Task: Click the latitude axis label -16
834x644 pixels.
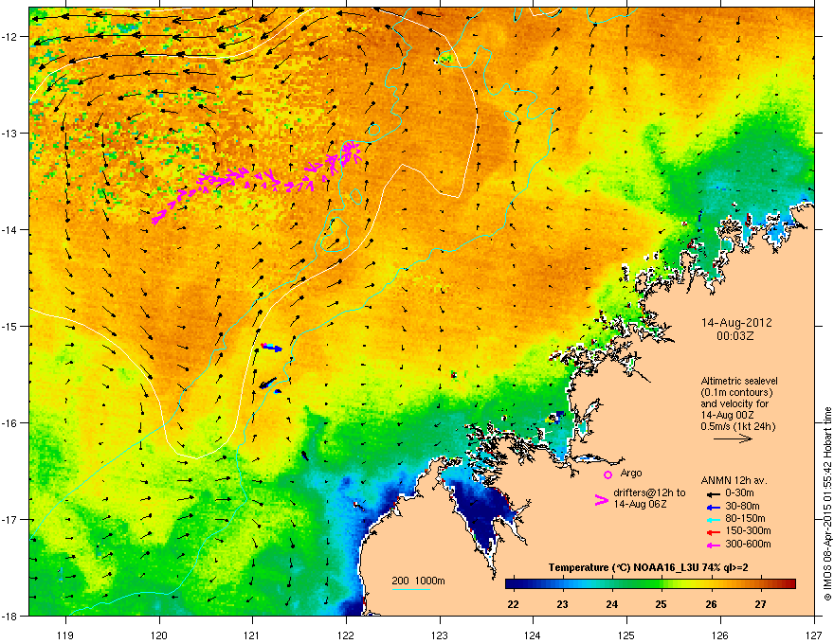Action: [x=9, y=423]
